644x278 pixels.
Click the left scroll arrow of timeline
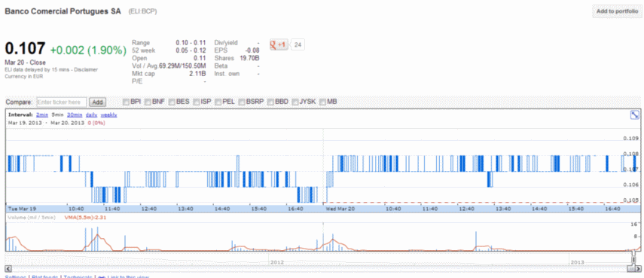(x=8, y=268)
